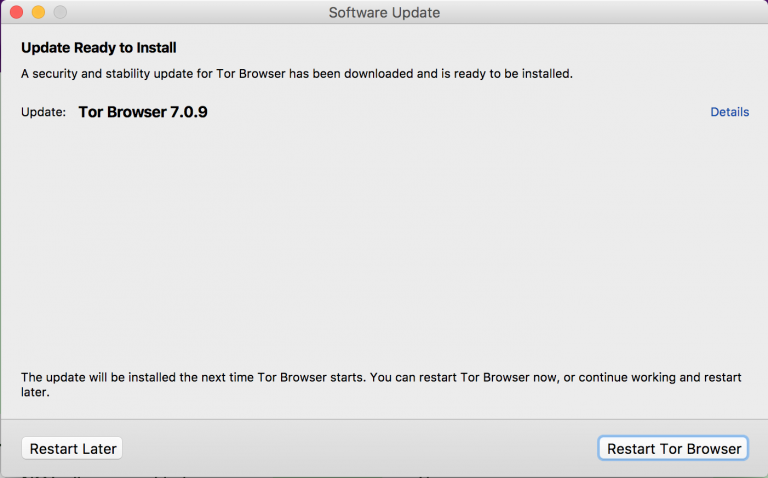768x478 pixels.
Task: Click the Software Update window title
Action: coord(384,13)
